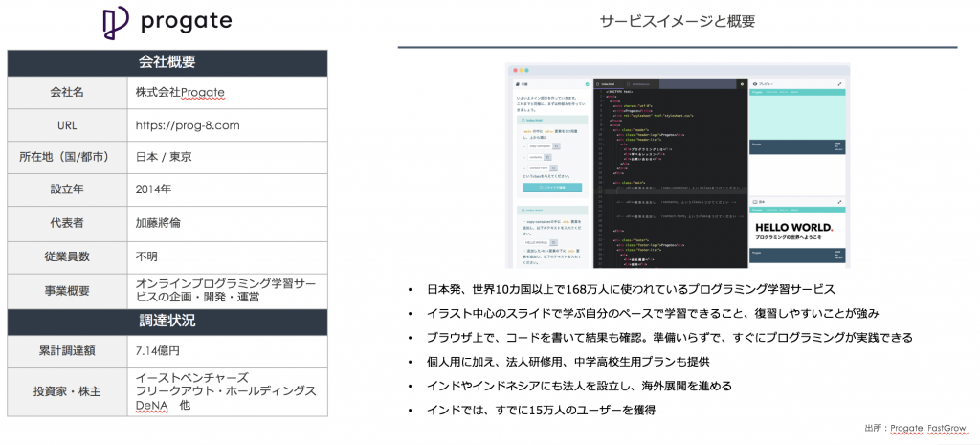The image size is (980, 445).
Task: Click the 累計調達額 label cell
Action: pos(67,352)
